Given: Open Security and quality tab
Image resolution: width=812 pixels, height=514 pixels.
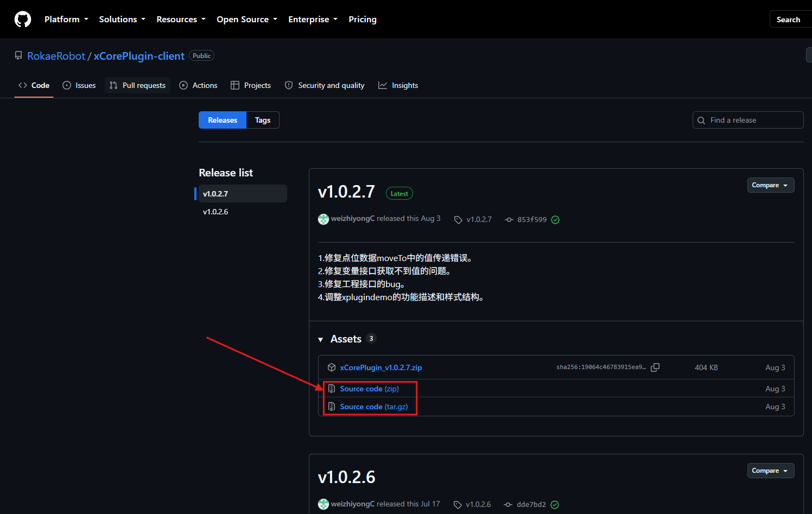Looking at the screenshot, I should (325, 85).
